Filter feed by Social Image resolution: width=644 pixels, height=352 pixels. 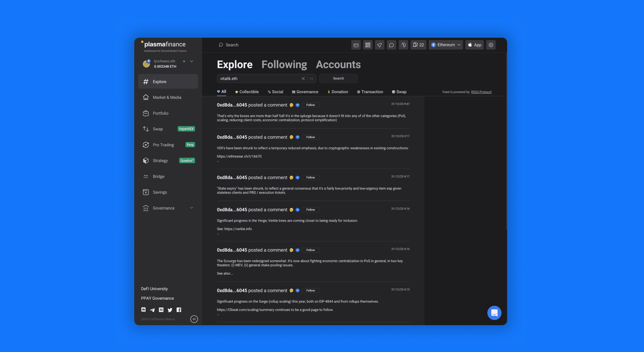click(x=275, y=92)
